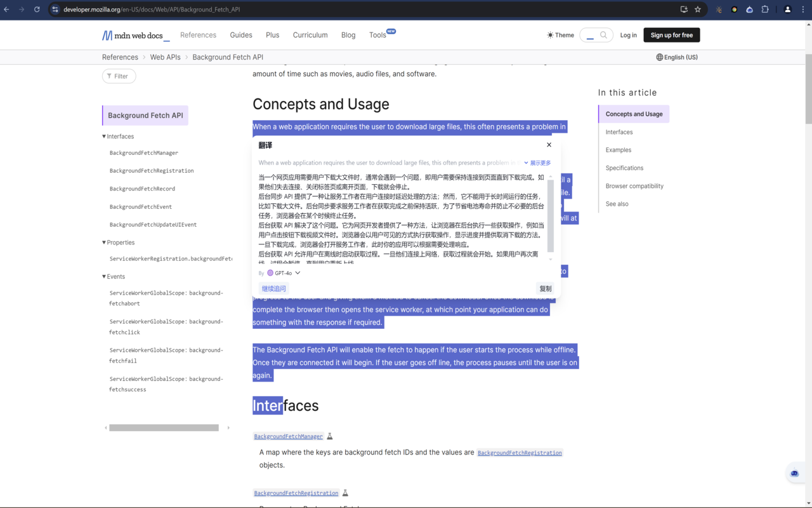The image size is (812, 508).
Task: Click the sidebar horizontal scrollbar
Action: pyautogui.click(x=164, y=428)
